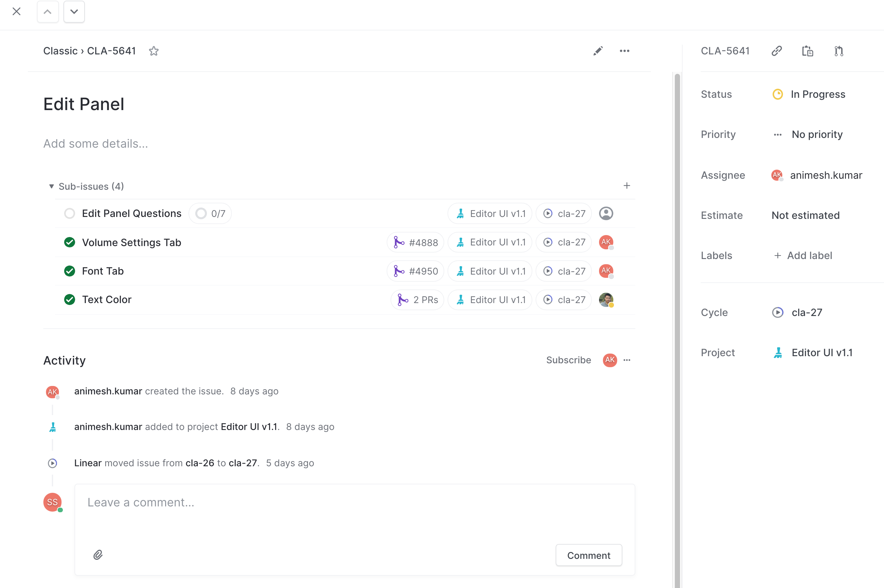Copy git branch name icon

click(x=839, y=51)
